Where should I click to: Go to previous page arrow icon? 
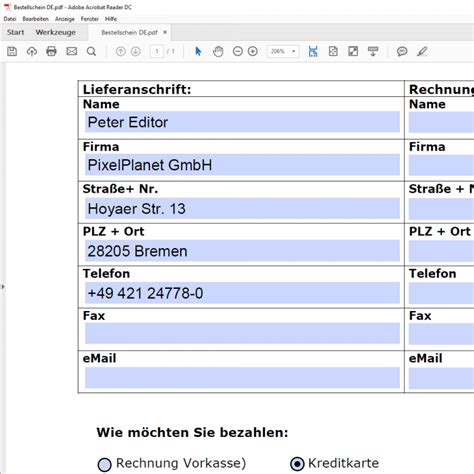pyautogui.click(x=121, y=51)
